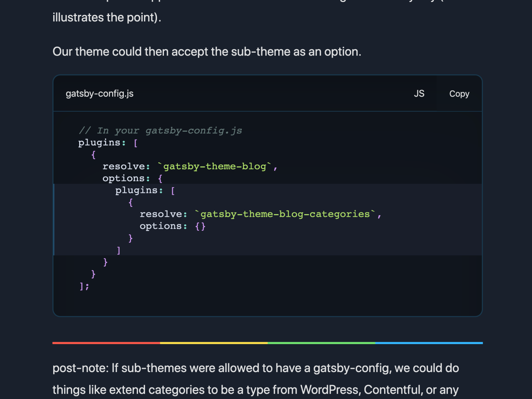The height and width of the screenshot is (399, 532).
Task: Click the gatsby-theme-blog-categories string
Action: pyautogui.click(x=286, y=214)
